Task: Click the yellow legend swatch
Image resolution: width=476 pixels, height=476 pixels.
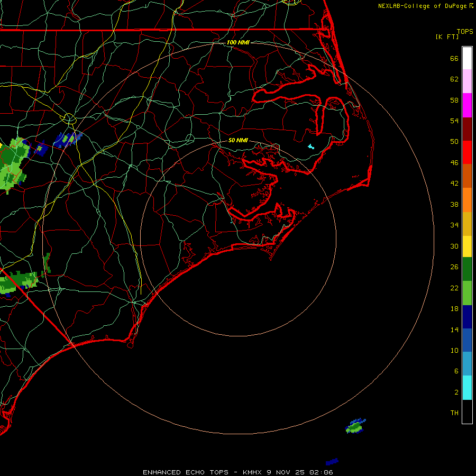Action: [467, 246]
